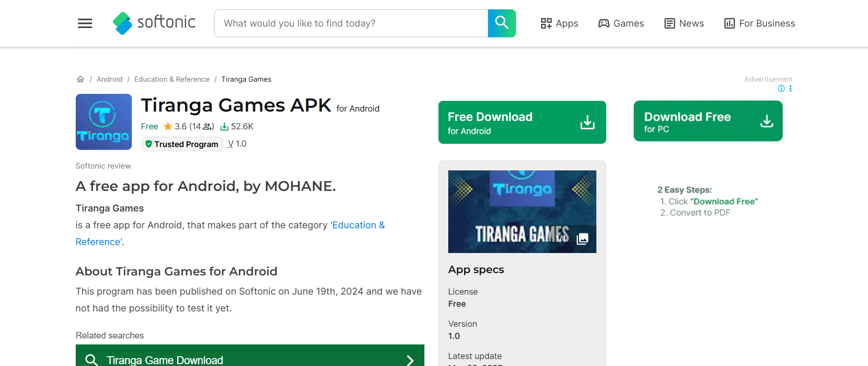Open the ad options three-dot menu
The width and height of the screenshot is (868, 366).
[790, 89]
